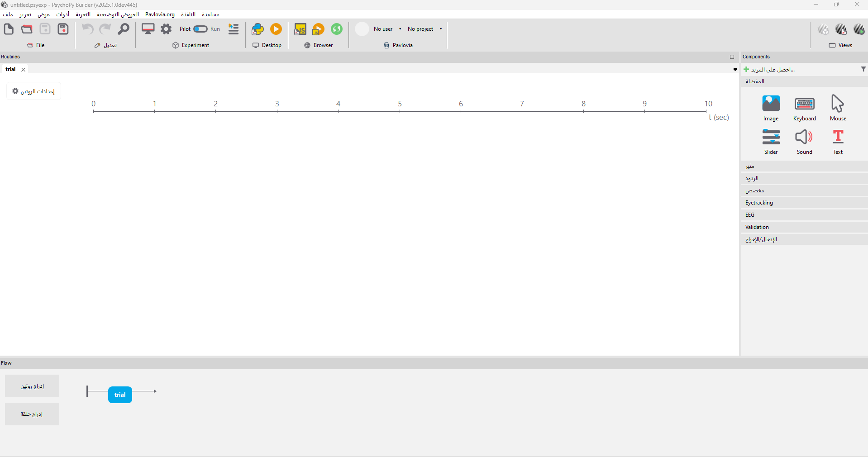Open the No user dropdown
868x457 pixels.
click(x=387, y=29)
